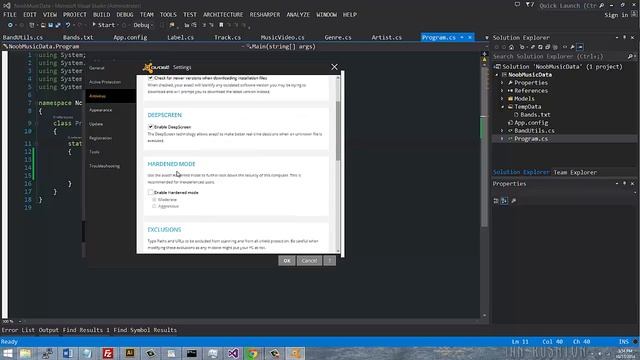Viewport: 640px width, 360px height.
Task: Open Update section in avast Settings
Action: point(96,124)
